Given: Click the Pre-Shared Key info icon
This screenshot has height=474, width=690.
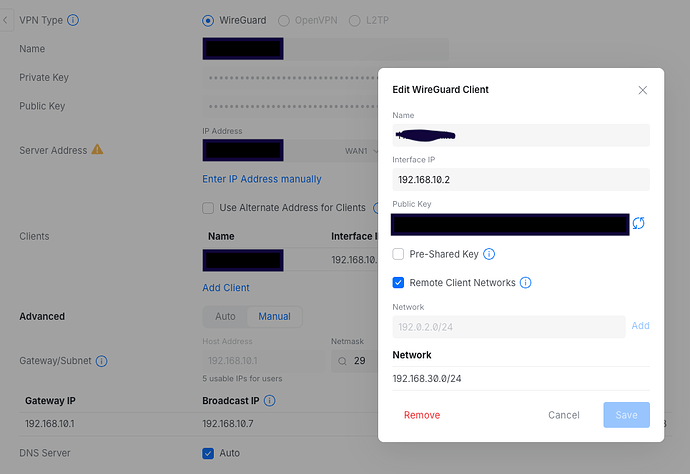Looking at the screenshot, I should (x=489, y=255).
